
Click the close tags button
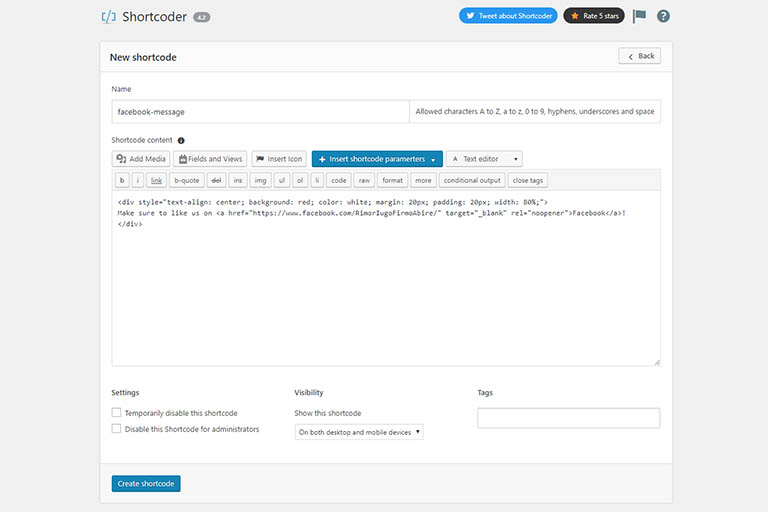528,180
